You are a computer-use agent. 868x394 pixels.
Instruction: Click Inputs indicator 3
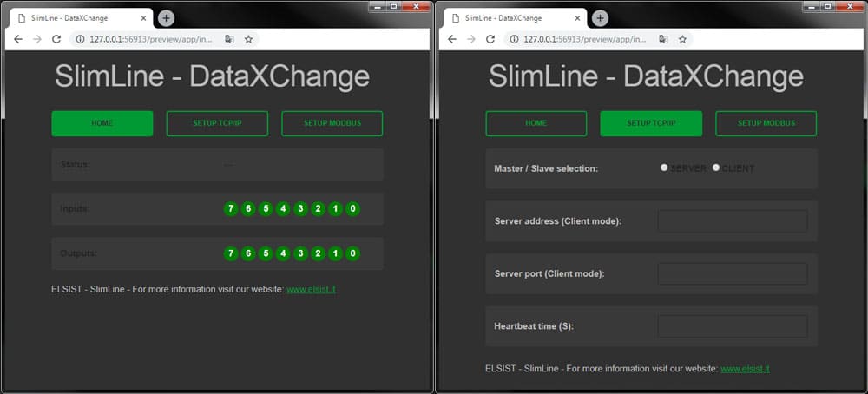(300, 209)
